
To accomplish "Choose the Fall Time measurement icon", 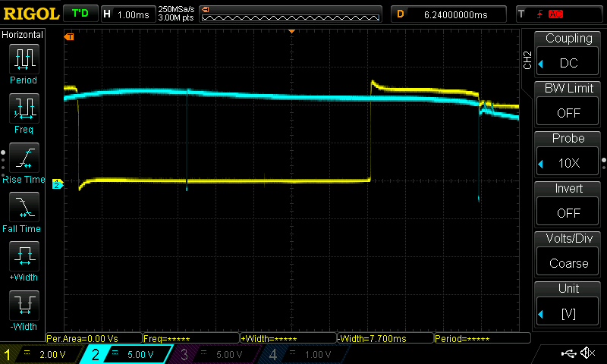I will pyautogui.click(x=24, y=208).
